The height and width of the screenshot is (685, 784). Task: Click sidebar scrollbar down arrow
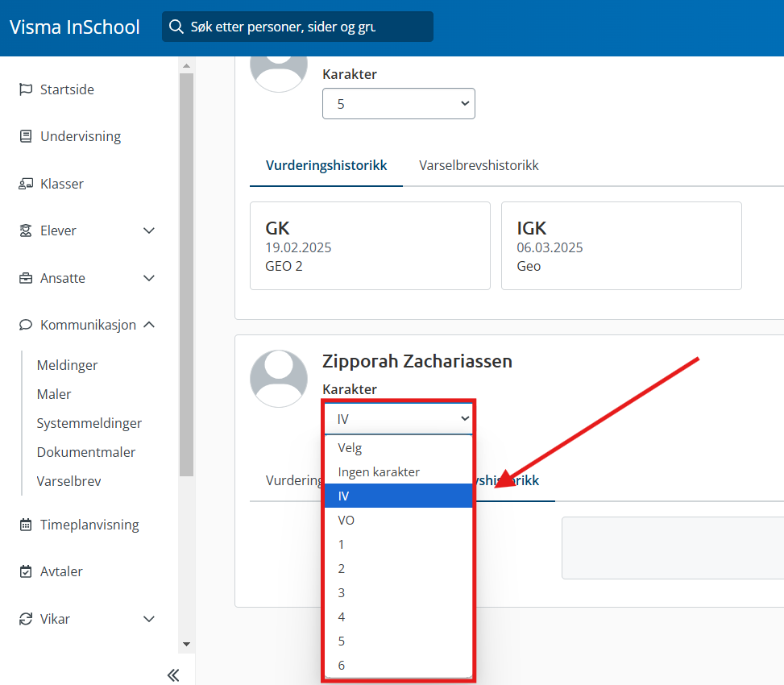click(186, 644)
